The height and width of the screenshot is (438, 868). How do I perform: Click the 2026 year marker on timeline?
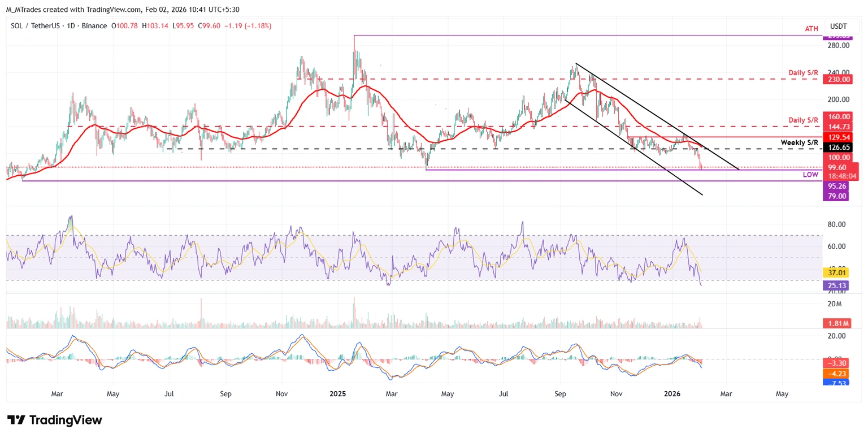pos(672,393)
